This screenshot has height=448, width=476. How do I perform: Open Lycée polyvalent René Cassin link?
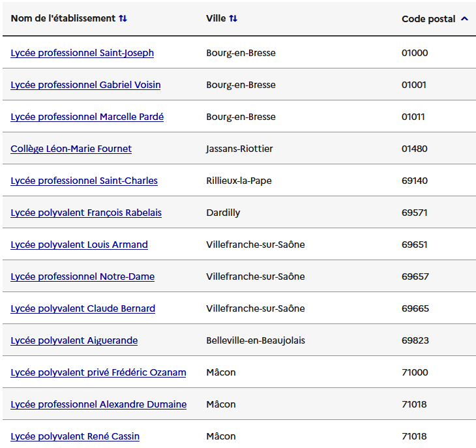coord(75,436)
